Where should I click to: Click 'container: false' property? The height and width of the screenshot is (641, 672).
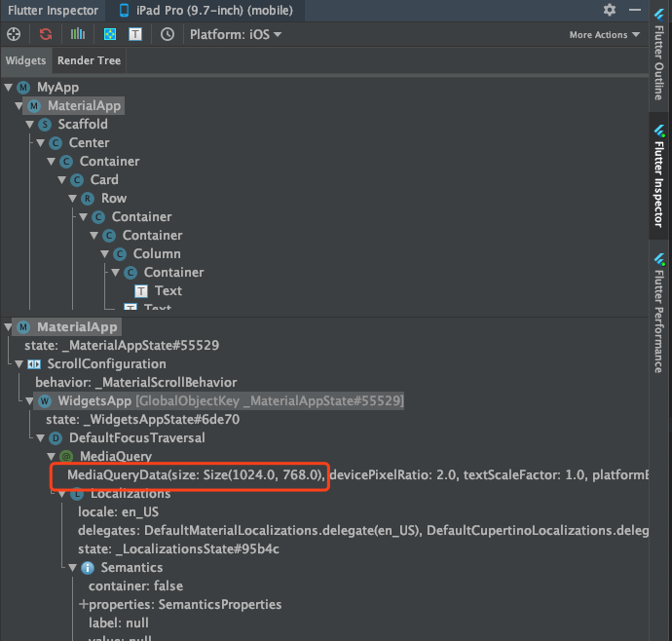[x=135, y=586]
